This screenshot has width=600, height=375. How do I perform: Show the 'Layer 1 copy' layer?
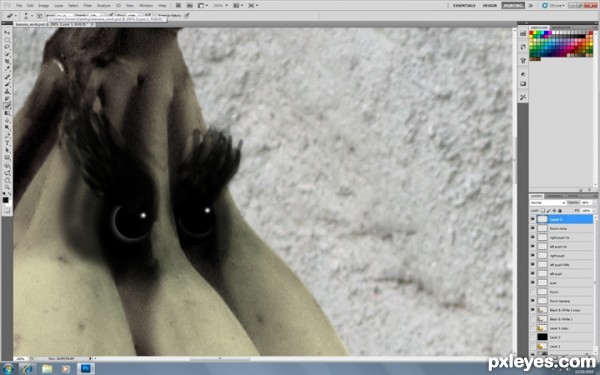point(533,328)
